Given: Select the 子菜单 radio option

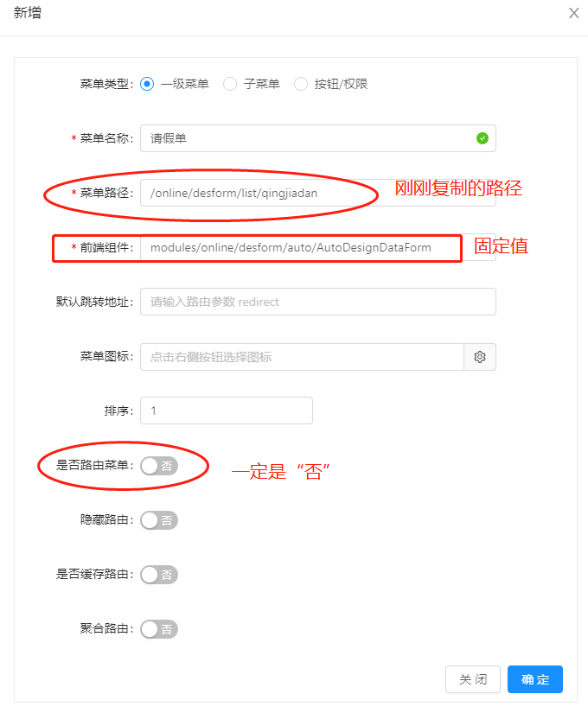Looking at the screenshot, I should (x=230, y=84).
